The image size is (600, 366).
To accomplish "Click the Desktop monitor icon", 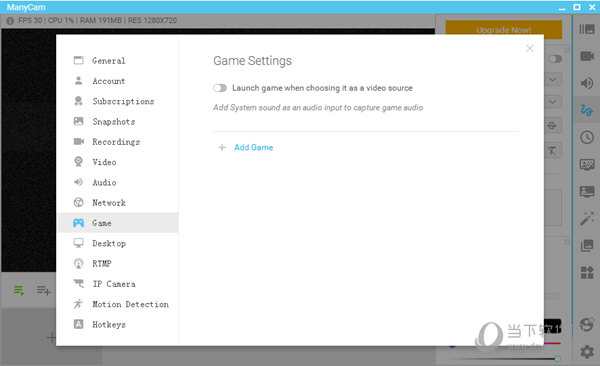I will tap(78, 243).
